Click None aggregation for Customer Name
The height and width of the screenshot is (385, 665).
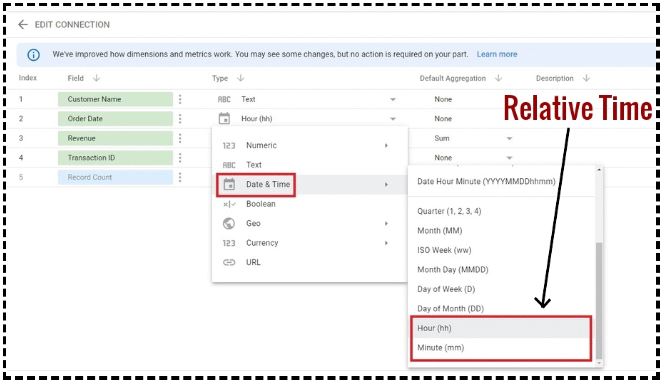coord(443,99)
